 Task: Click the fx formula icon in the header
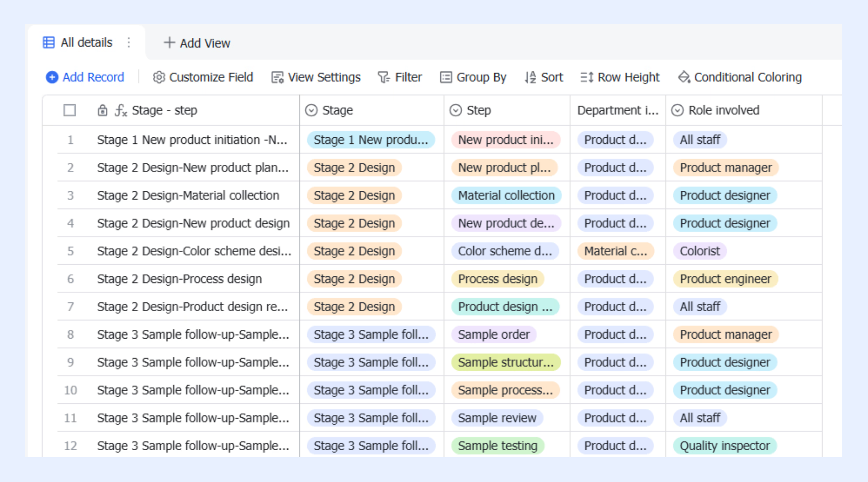tap(121, 110)
